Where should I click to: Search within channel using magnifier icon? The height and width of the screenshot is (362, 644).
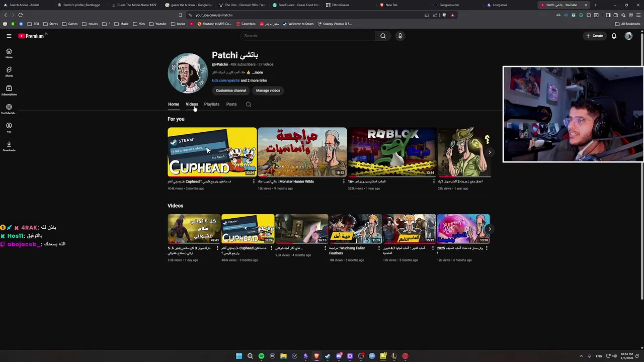(248, 104)
